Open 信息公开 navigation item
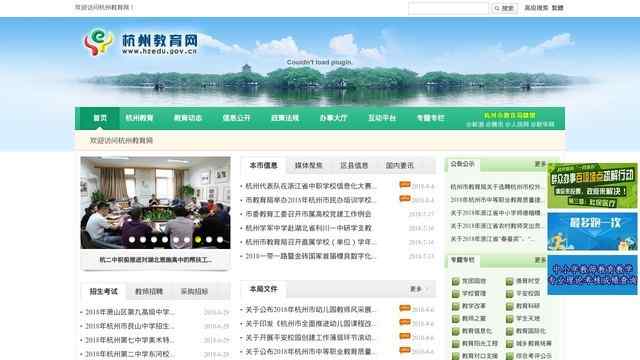 point(236,118)
